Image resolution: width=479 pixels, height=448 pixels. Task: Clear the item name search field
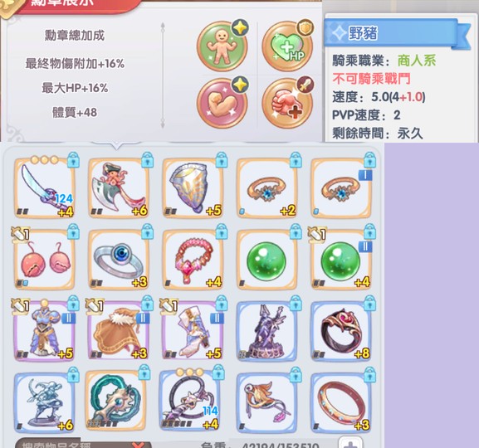[x=139, y=445]
